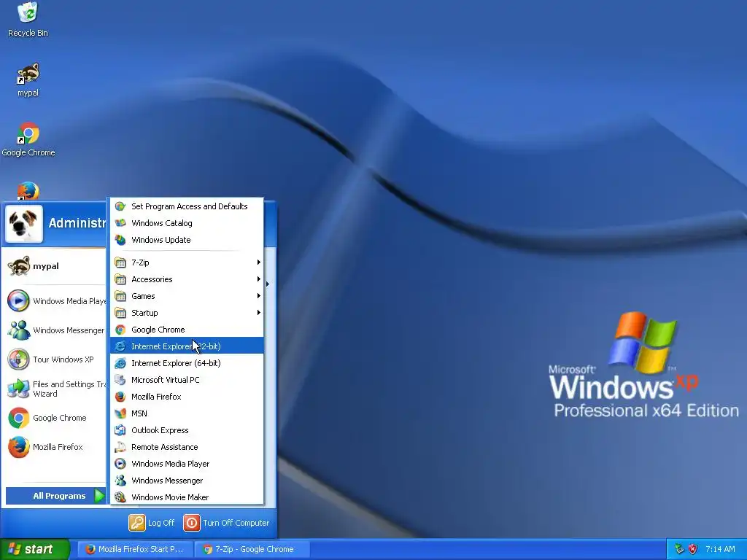Expand the 7-Zip programs folder
This screenshot has height=560, width=747.
pyautogui.click(x=187, y=262)
